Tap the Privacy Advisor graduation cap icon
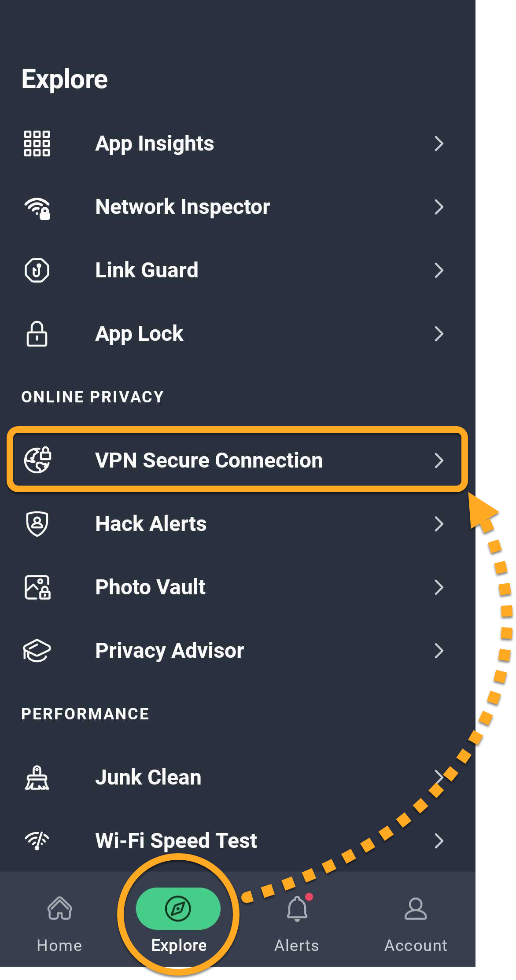Screen dimensions: 516x980 (x=37, y=651)
